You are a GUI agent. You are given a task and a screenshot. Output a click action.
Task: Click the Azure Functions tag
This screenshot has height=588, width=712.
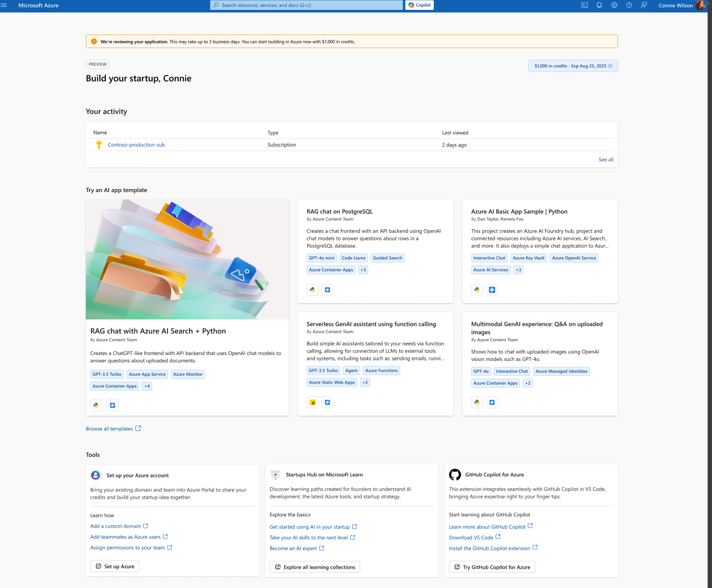pos(381,370)
